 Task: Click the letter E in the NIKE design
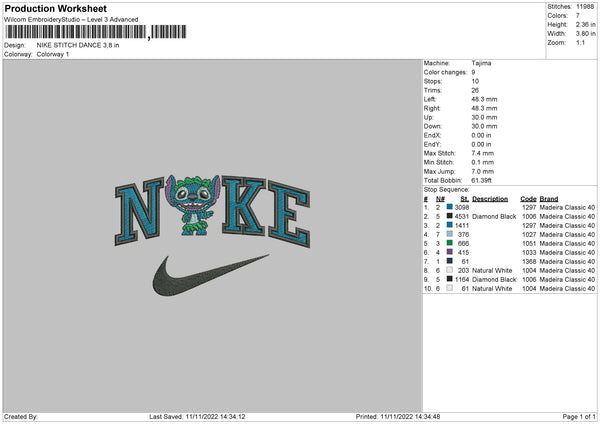pyautogui.click(x=289, y=214)
